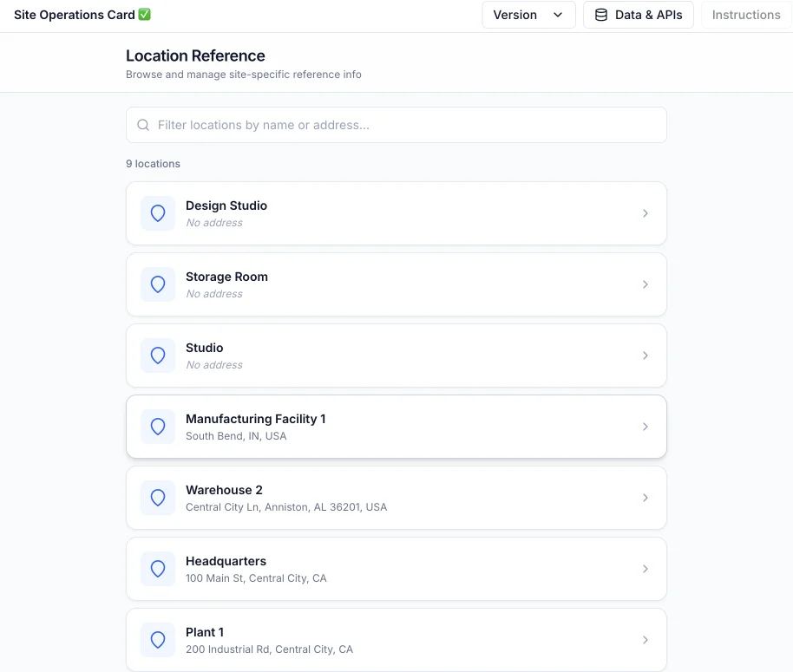Click the search magnifier icon
This screenshot has width=793, height=672.
[x=144, y=125]
